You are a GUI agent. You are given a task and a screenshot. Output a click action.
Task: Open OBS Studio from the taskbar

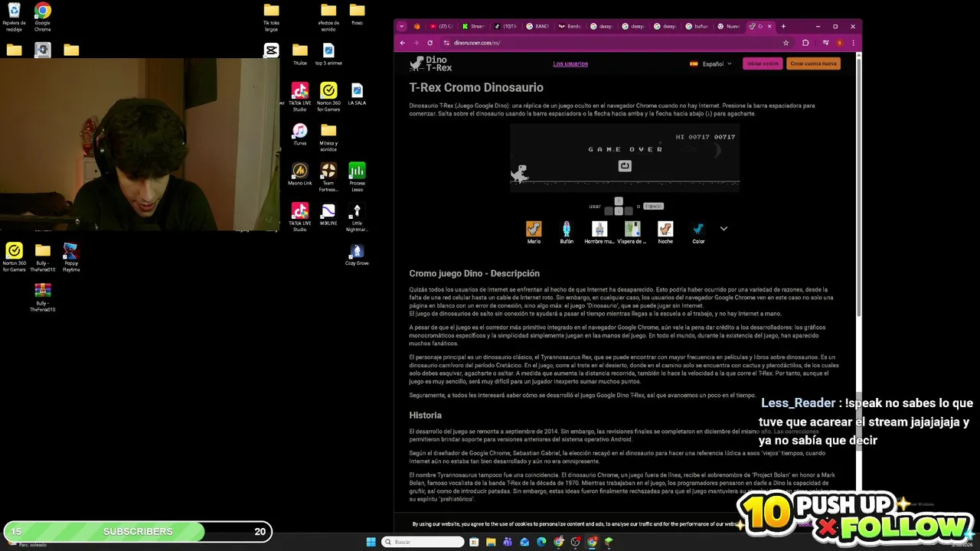tap(575, 542)
